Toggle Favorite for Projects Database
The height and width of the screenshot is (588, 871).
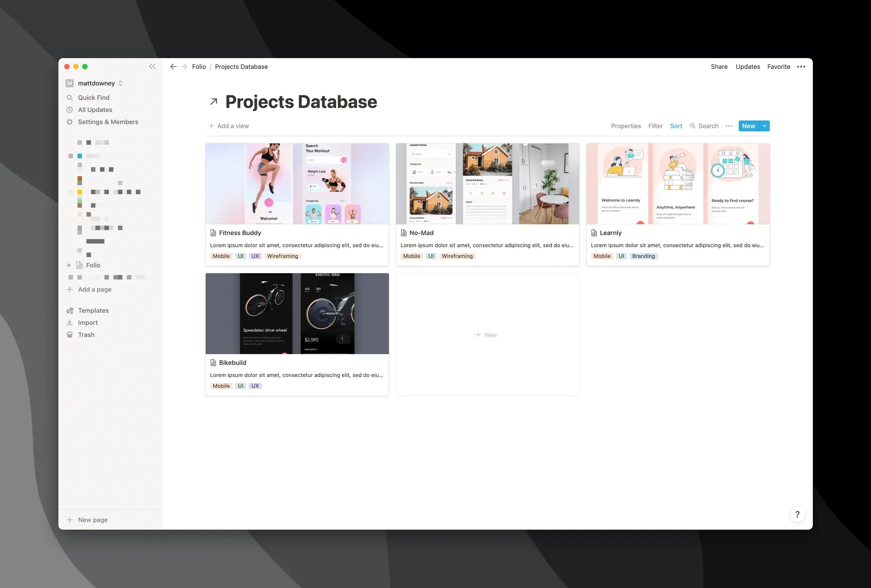778,67
